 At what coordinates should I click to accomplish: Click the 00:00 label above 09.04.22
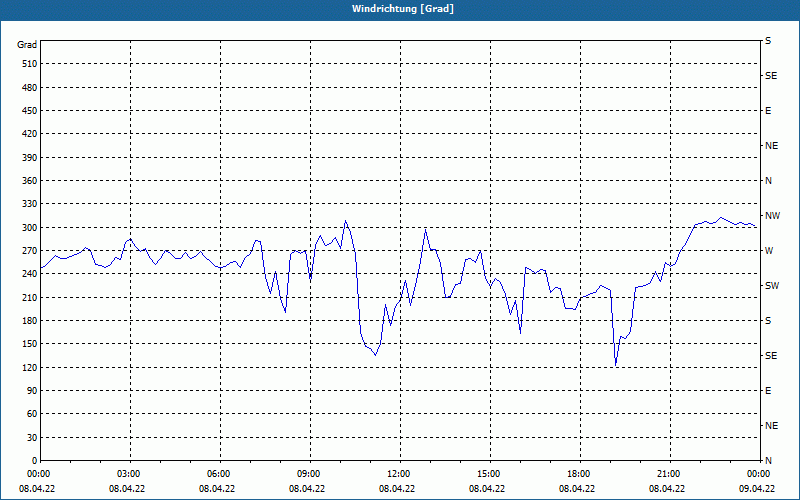click(760, 473)
